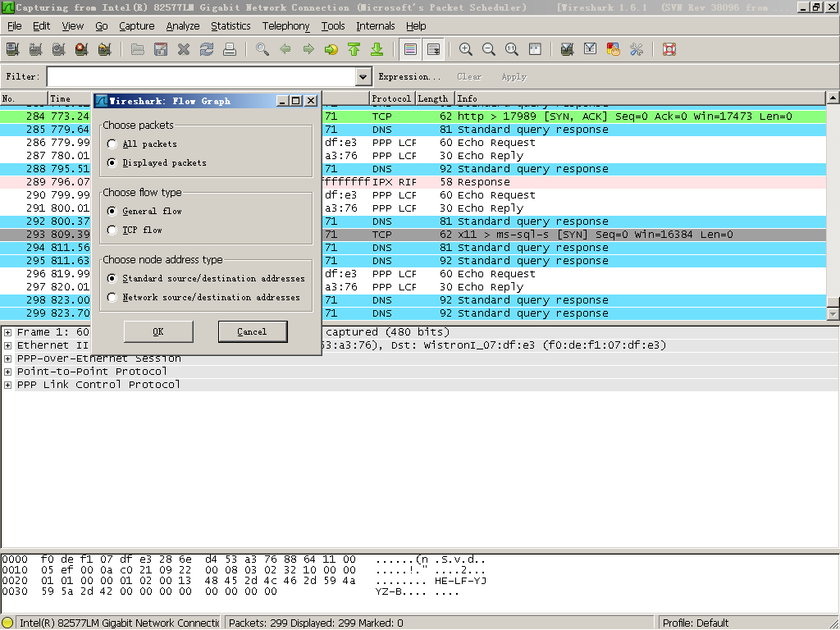Go to packet number icon

pos(331,49)
